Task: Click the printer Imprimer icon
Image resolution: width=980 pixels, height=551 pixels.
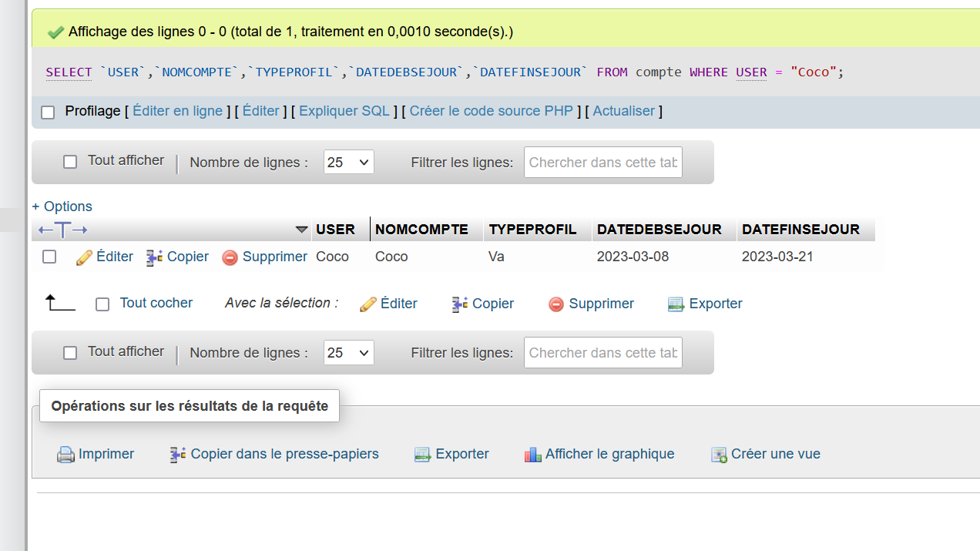Action: pos(65,455)
